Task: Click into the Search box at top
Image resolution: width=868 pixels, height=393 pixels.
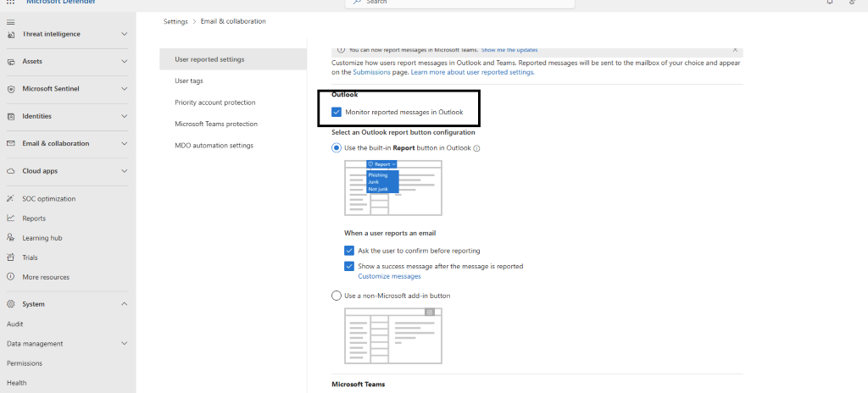Action: pos(459,3)
